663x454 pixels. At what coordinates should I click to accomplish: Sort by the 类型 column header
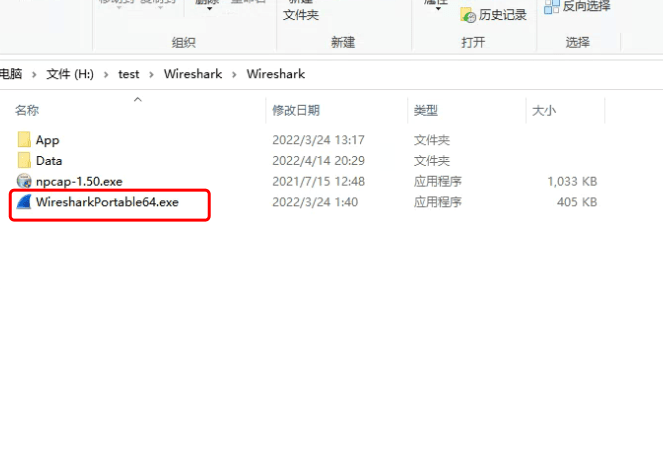425,111
